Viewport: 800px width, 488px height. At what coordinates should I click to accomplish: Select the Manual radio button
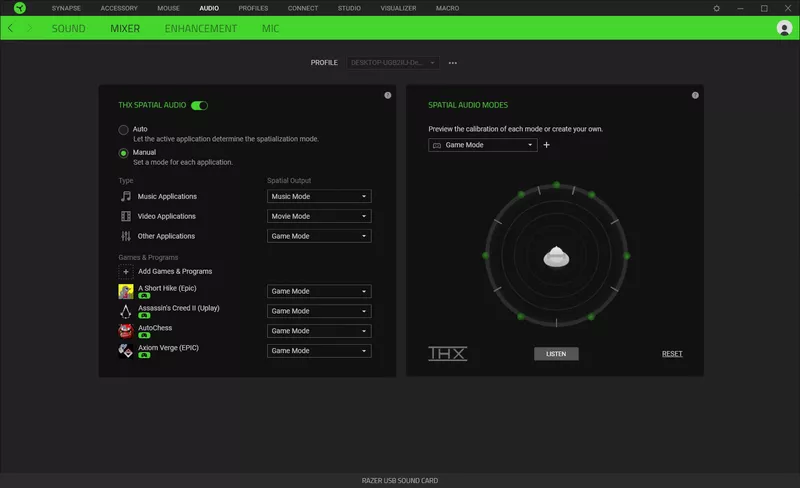click(123, 153)
